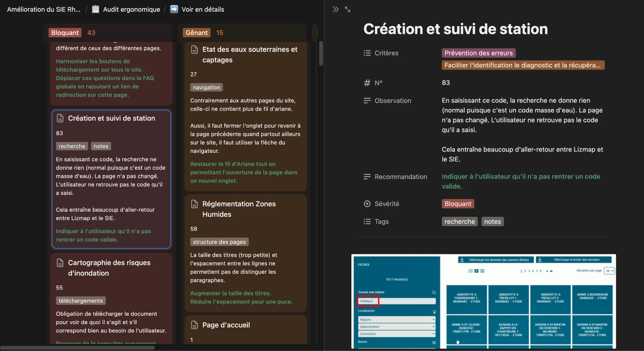Click page icon of Page d'accueil card
644x351 pixels.
[x=194, y=325]
